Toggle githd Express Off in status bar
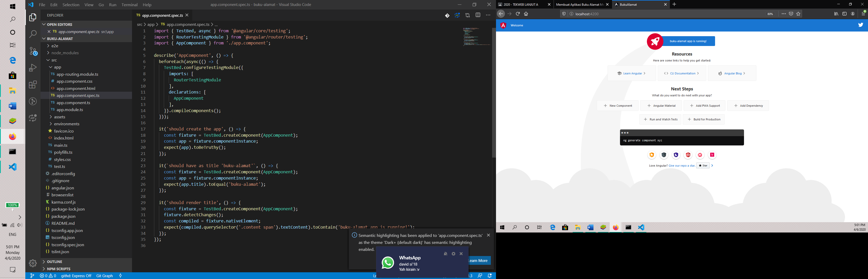This screenshot has width=868, height=279. coord(76,276)
